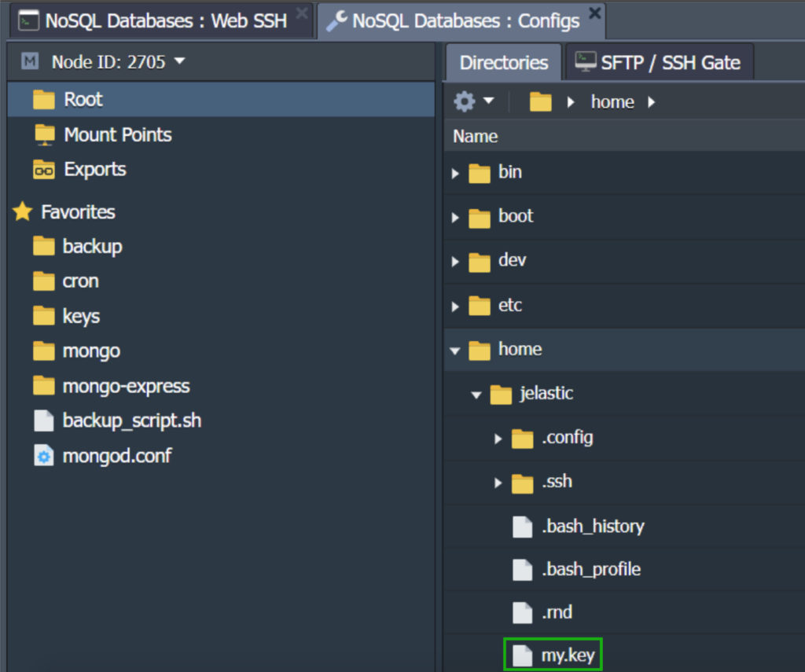805x672 pixels.
Task: Click the wrench icon on Configs tab
Action: point(336,21)
